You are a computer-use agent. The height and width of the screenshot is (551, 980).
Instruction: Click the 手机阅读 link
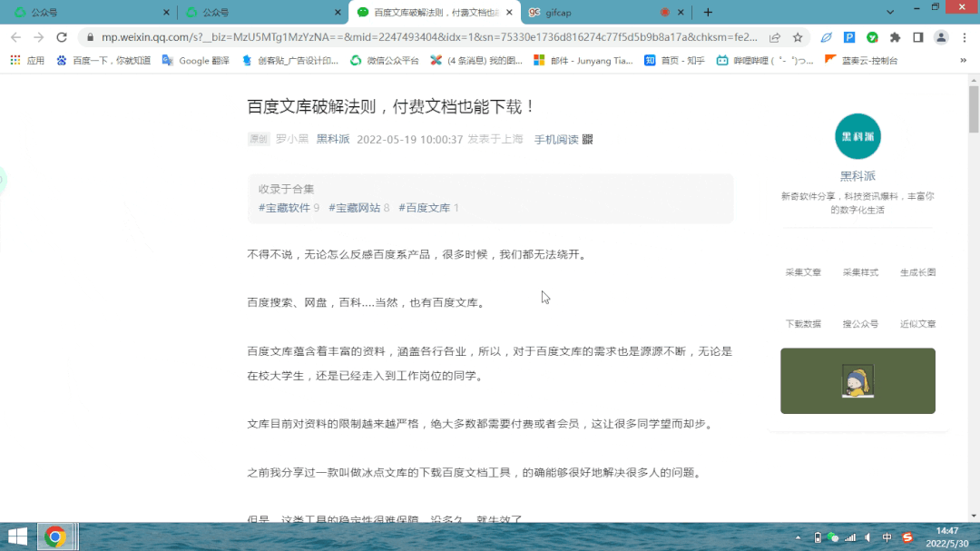(556, 139)
